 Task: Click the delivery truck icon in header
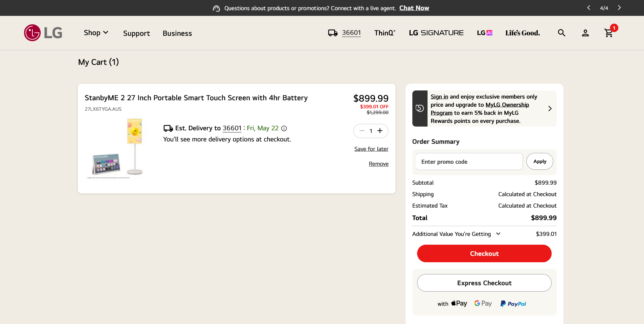(333, 33)
